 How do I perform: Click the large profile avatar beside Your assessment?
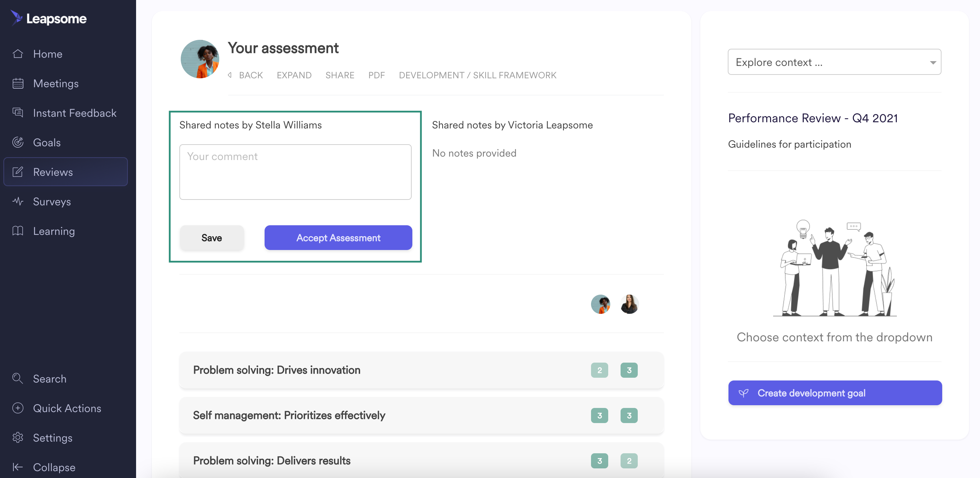tap(200, 59)
